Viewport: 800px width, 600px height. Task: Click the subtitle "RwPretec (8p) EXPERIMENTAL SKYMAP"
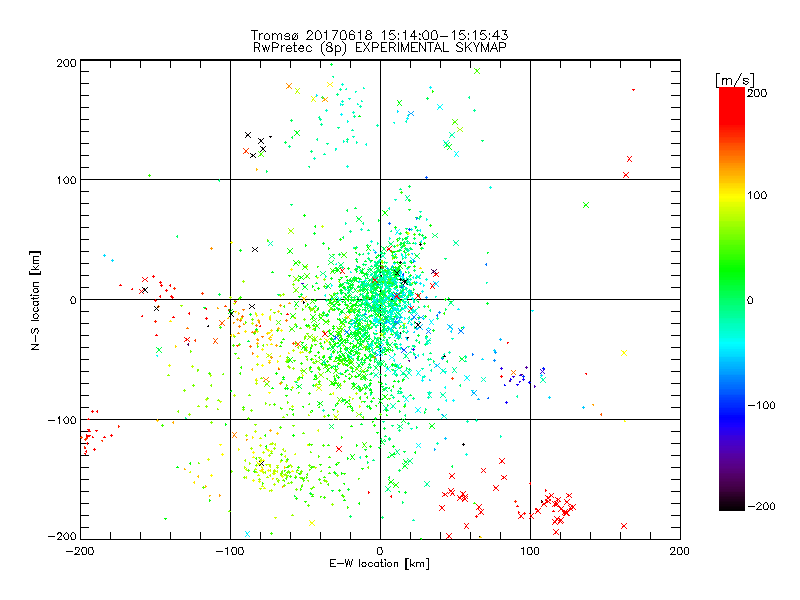pyautogui.click(x=380, y=48)
